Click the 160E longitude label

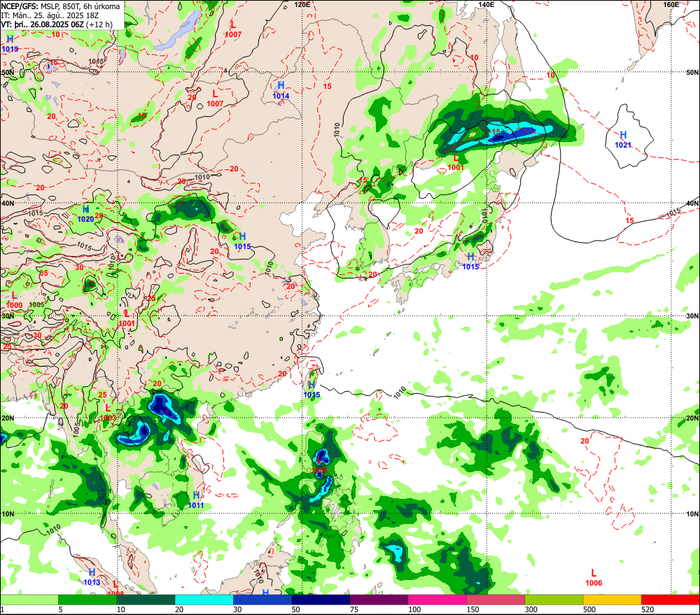(671, 4)
